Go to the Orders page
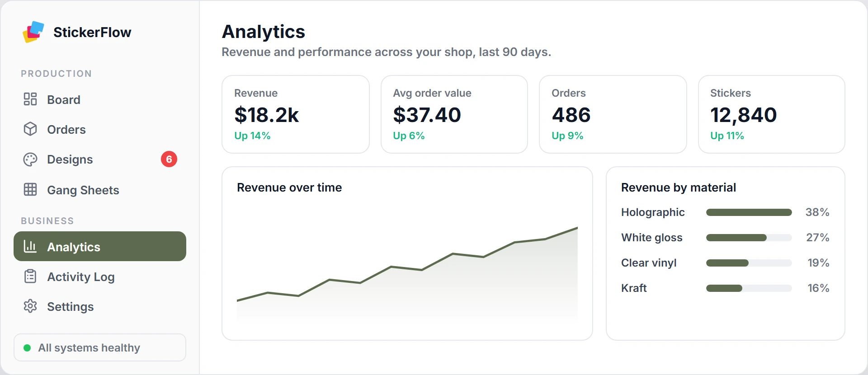Viewport: 868px width, 375px height. 100,129
